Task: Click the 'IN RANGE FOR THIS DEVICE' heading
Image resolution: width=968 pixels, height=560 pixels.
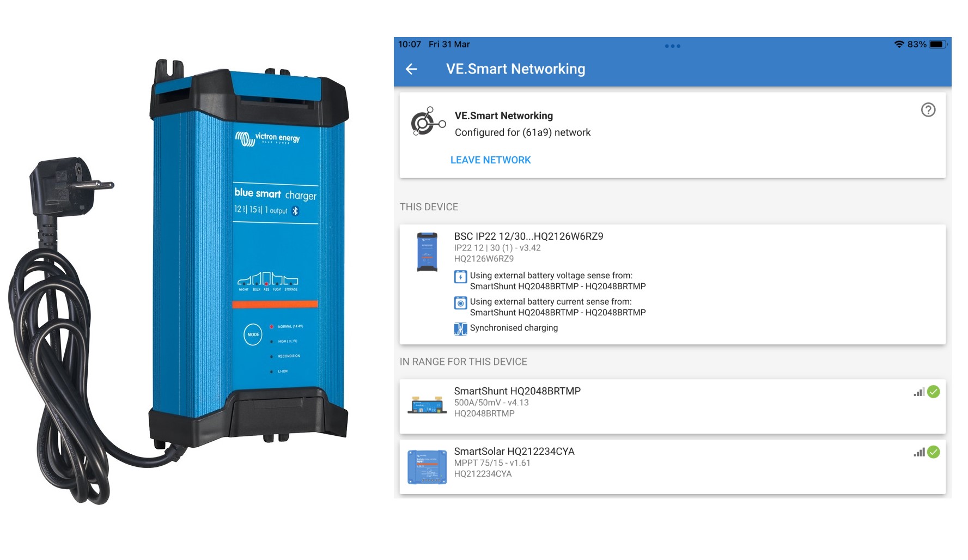Action: point(464,362)
